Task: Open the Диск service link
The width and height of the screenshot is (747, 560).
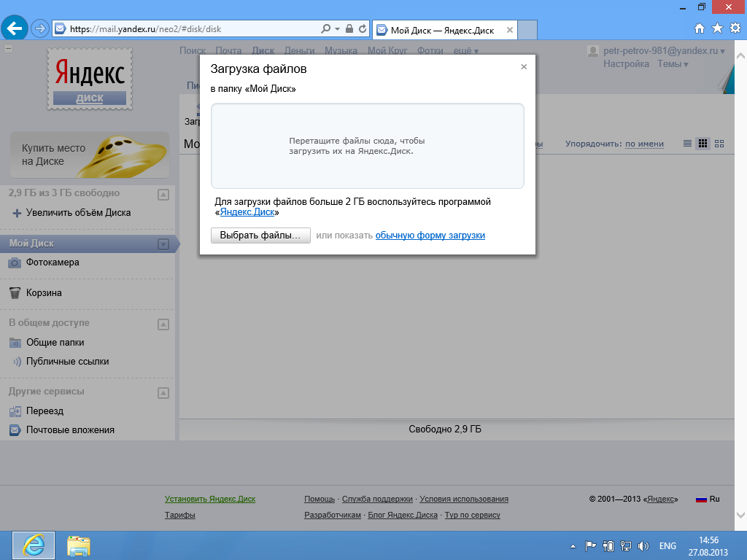Action: pos(263,50)
